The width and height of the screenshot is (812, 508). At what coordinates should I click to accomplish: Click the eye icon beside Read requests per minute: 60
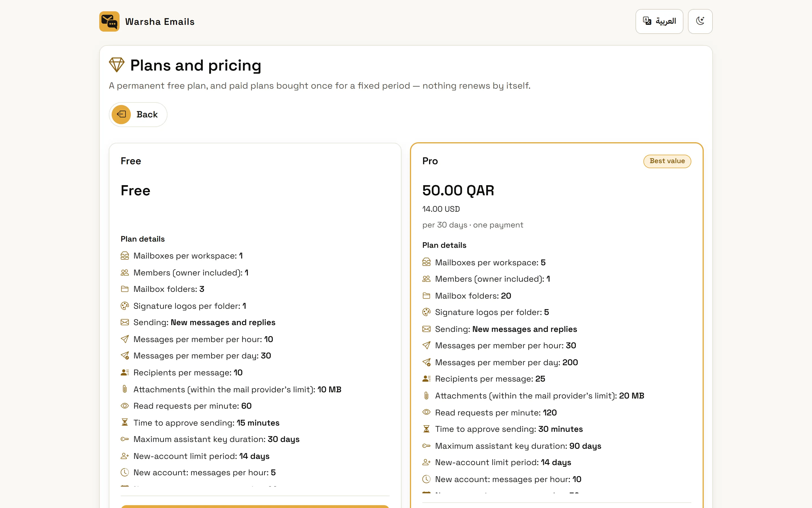(x=125, y=406)
